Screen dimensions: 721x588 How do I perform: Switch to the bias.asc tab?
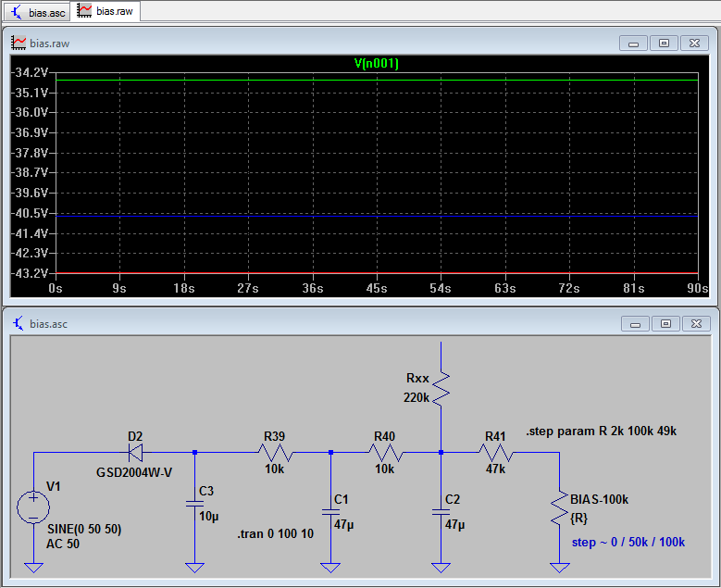(37, 10)
